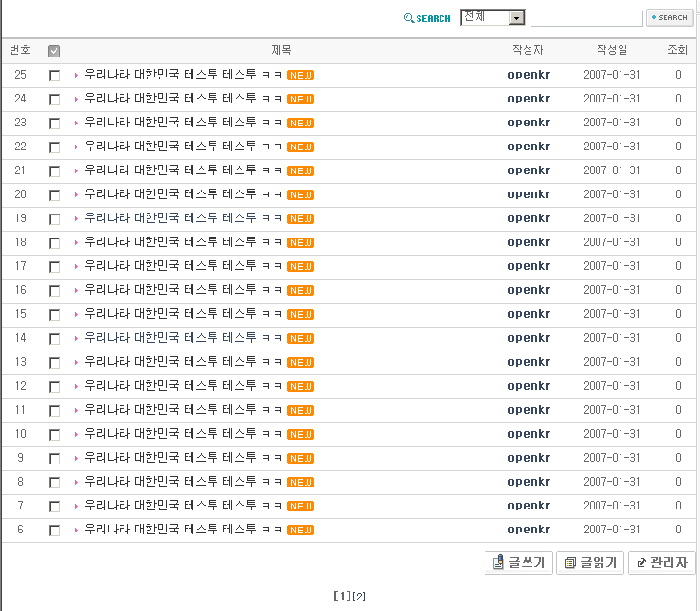This screenshot has height=611, width=700.
Task: Click the 번호 number column header
Action: 20,50
